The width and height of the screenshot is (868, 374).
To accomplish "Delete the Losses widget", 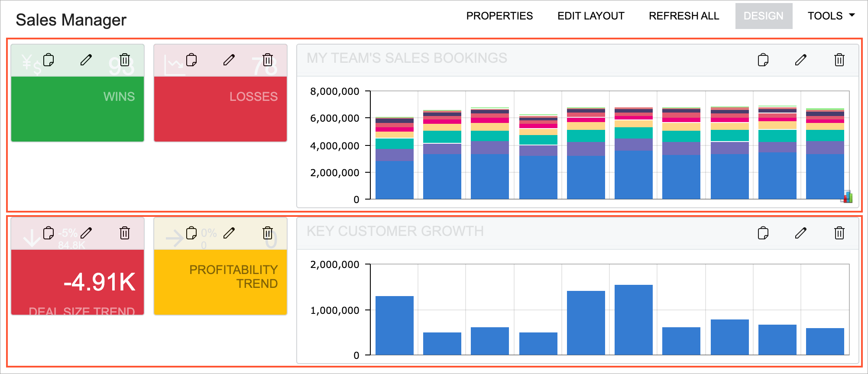I will [x=268, y=60].
